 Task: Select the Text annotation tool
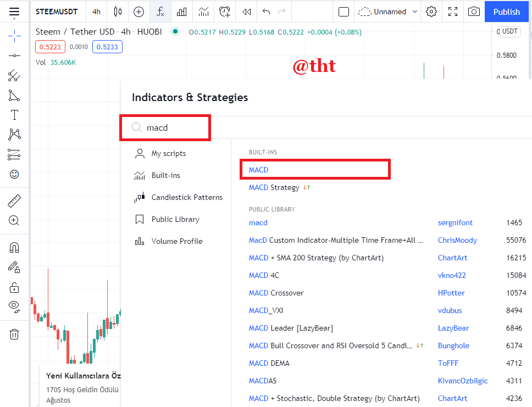14,115
